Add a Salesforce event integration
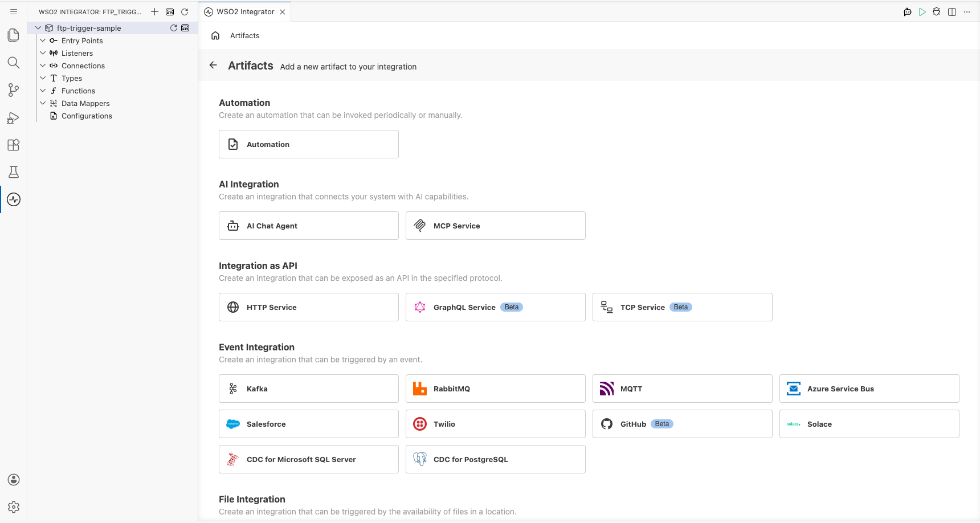 pos(309,424)
